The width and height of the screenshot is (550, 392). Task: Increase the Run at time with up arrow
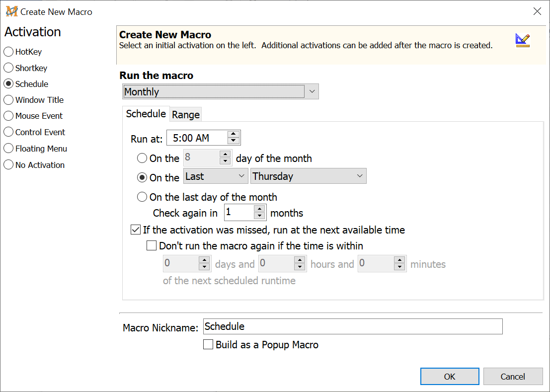tap(234, 135)
